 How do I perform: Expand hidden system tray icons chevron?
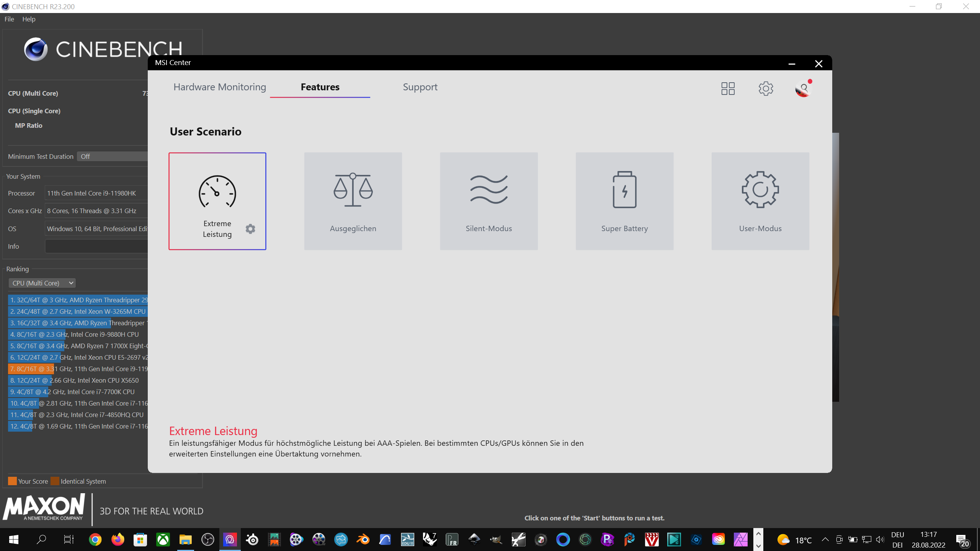825,540
